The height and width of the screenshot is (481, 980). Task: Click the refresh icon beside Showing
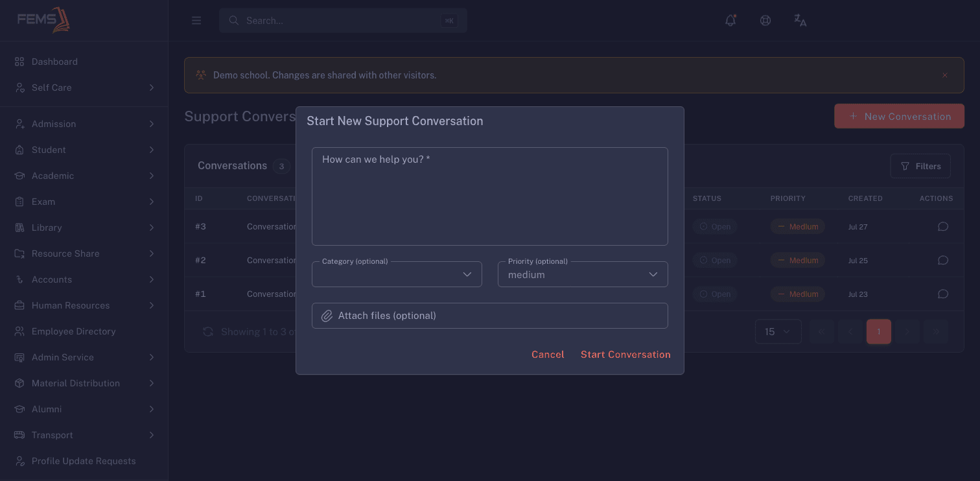[208, 332]
